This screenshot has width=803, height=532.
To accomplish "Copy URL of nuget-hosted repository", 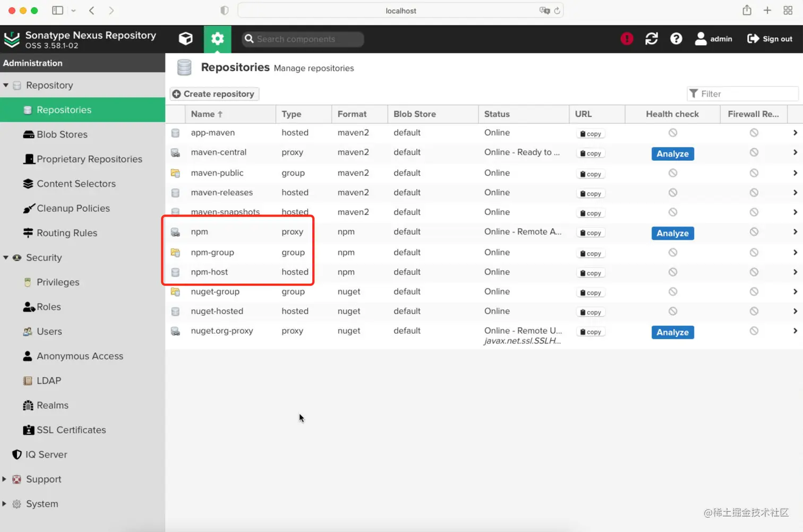I will click(x=591, y=312).
